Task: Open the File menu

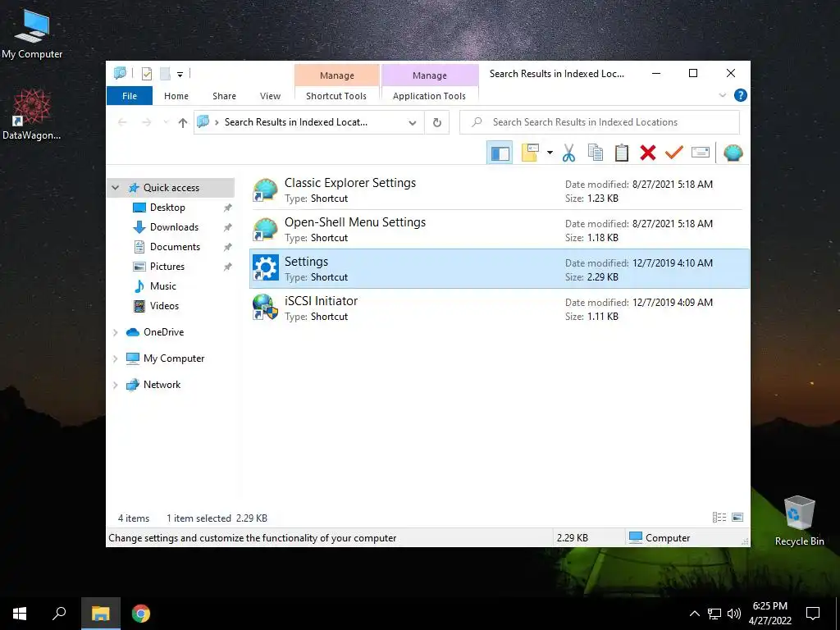Action: (130, 96)
